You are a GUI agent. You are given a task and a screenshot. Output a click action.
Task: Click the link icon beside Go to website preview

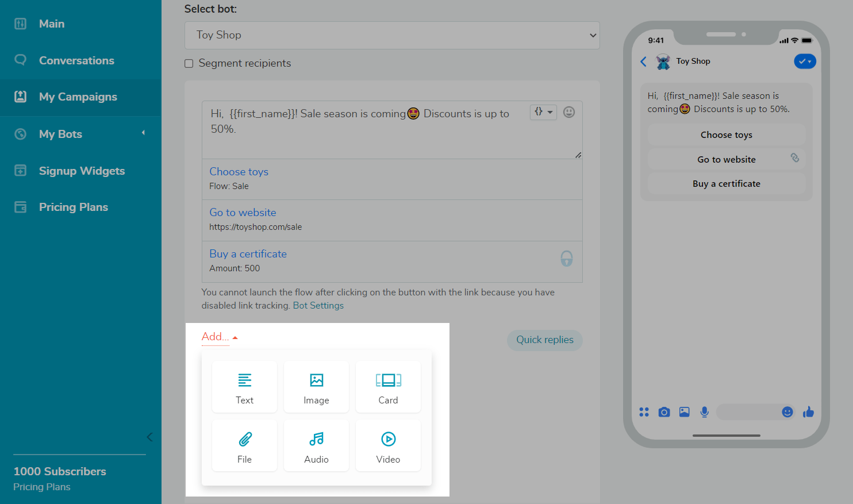(x=795, y=157)
